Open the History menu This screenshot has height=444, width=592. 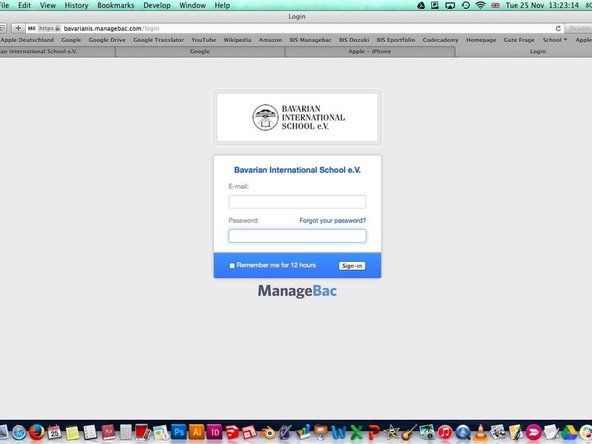pos(76,5)
